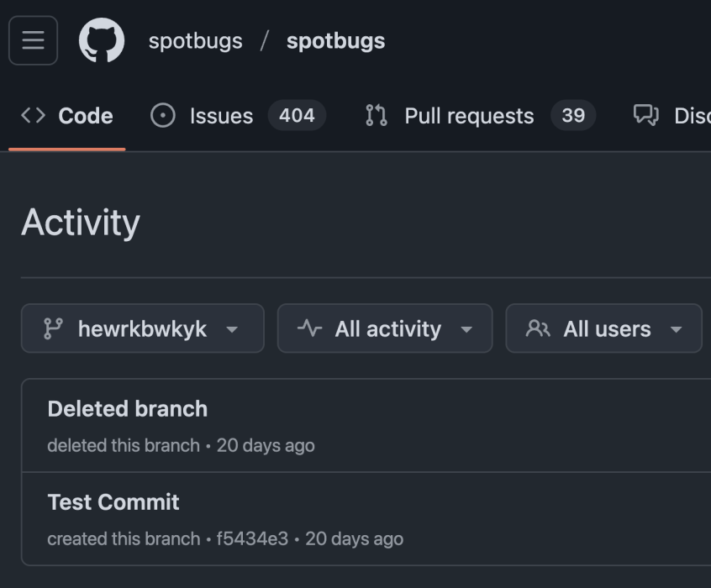Select the Deleted branch activity entry

[x=128, y=408]
